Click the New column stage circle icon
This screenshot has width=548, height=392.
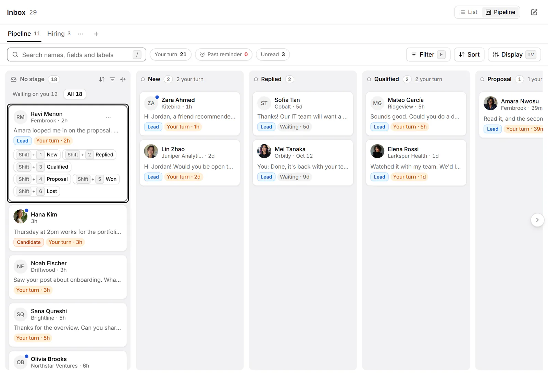pyautogui.click(x=143, y=79)
